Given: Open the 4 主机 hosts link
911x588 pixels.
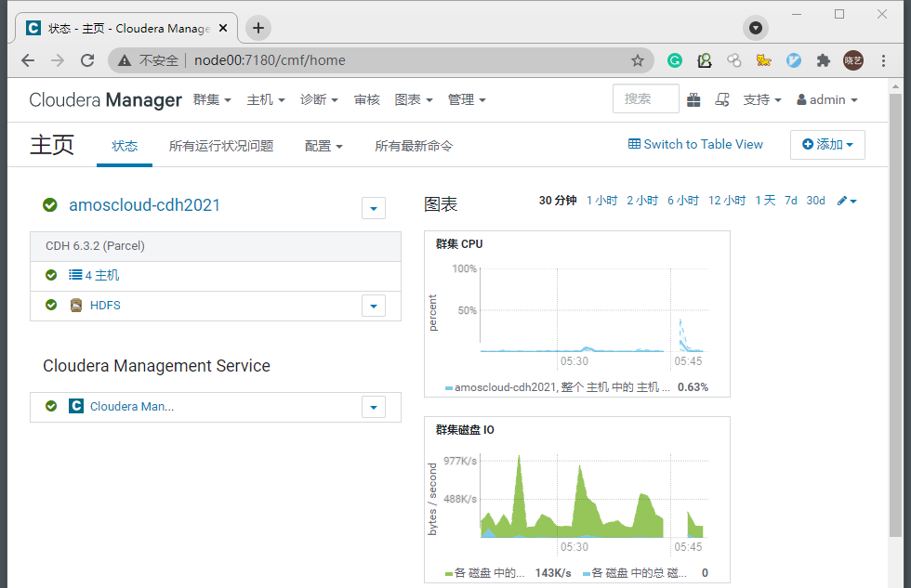Looking at the screenshot, I should [101, 275].
